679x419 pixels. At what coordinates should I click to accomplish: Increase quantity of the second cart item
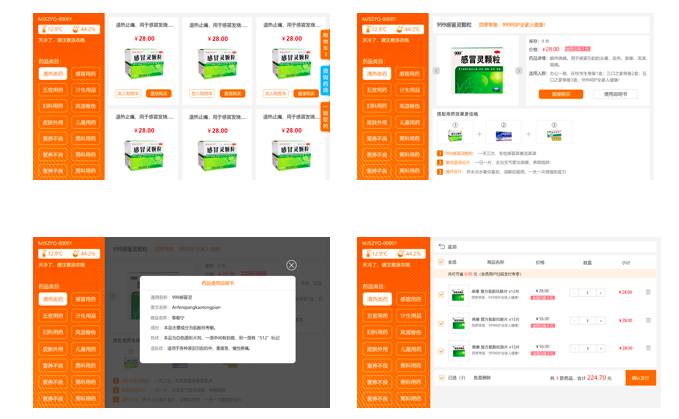[x=601, y=321]
